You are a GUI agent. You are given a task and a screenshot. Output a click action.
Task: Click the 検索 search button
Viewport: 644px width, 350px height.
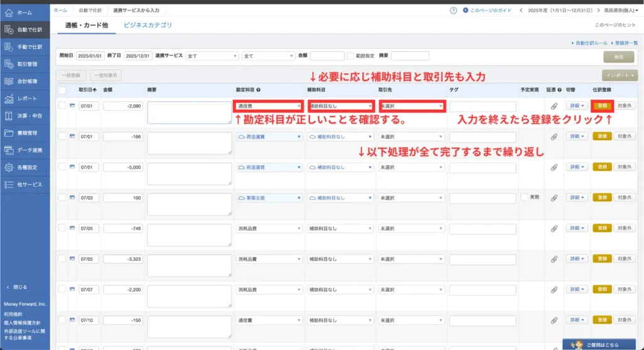(619, 57)
